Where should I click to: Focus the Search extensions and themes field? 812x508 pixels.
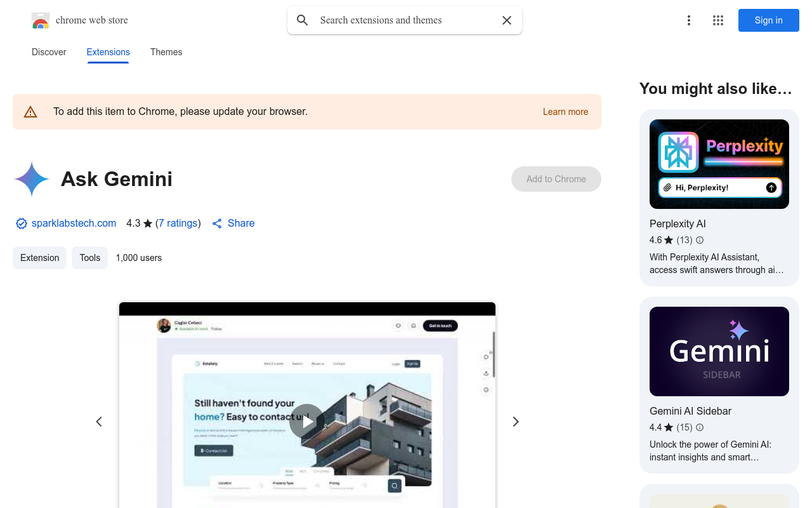[405, 20]
